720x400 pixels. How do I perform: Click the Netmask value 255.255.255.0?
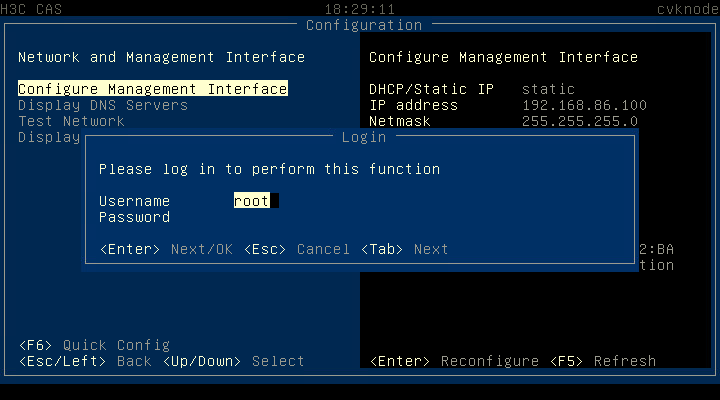580,121
